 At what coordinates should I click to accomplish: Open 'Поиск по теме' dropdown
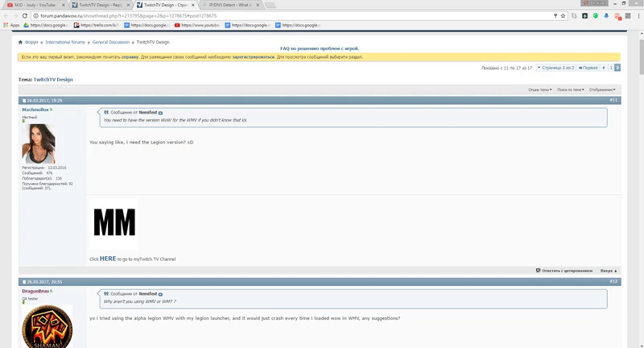pos(571,89)
